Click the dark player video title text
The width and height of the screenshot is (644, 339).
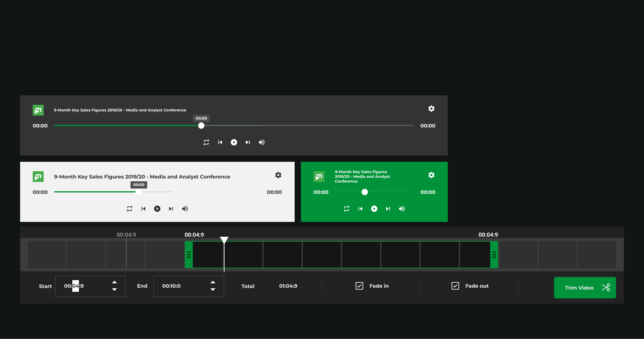[x=120, y=110]
